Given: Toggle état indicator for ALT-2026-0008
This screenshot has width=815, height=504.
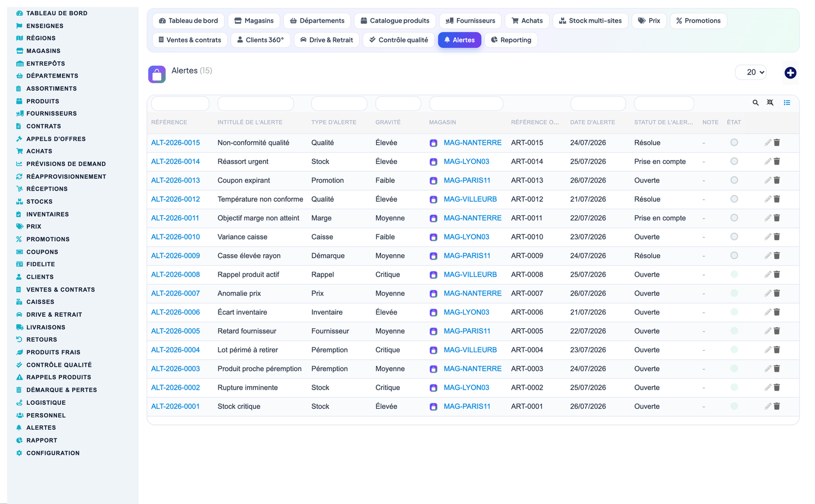Looking at the screenshot, I should point(734,275).
